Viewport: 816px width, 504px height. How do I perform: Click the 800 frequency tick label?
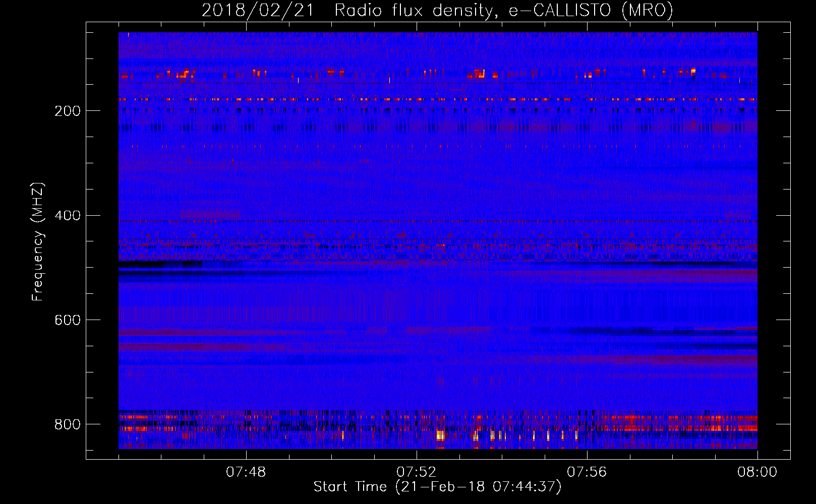tap(68, 424)
